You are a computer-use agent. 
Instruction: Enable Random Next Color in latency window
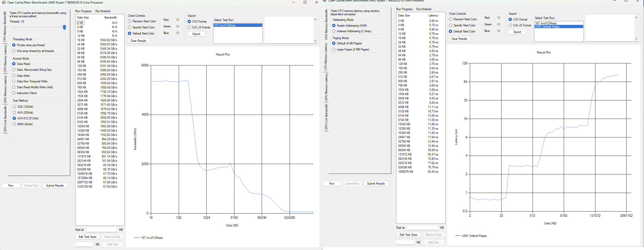point(463,19)
